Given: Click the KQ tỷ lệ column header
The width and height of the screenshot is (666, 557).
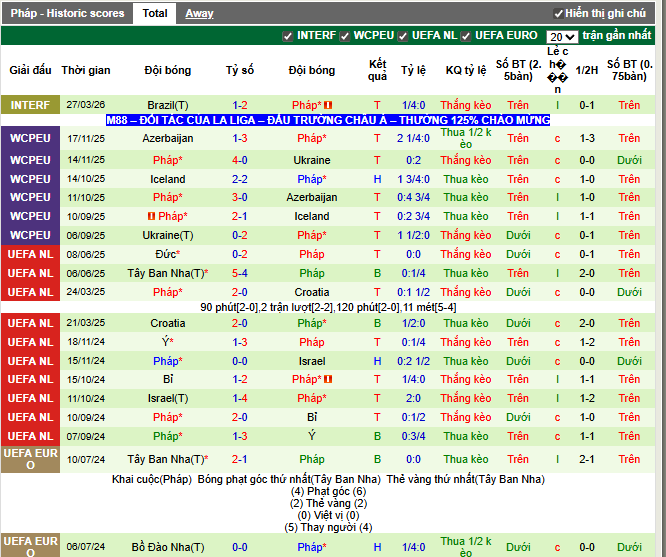Looking at the screenshot, I should click(466, 70).
